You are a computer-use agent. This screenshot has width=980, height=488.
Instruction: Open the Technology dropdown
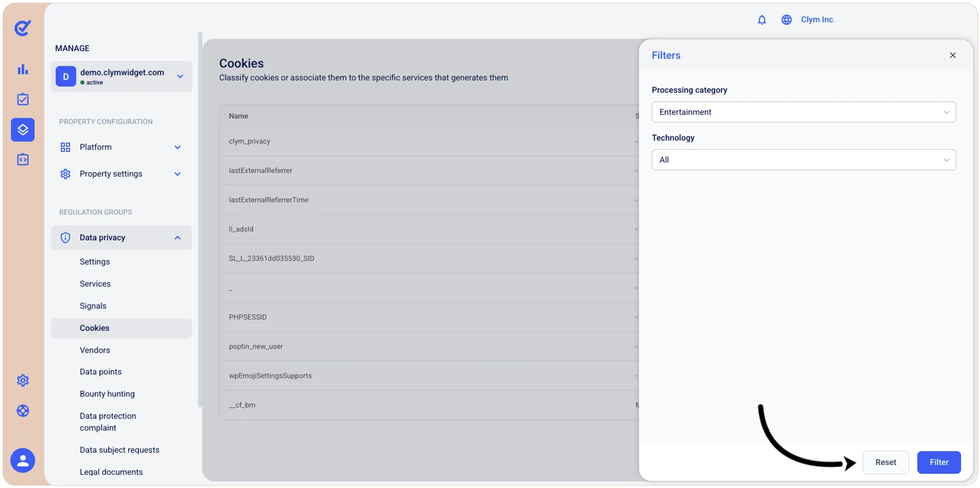coord(804,160)
